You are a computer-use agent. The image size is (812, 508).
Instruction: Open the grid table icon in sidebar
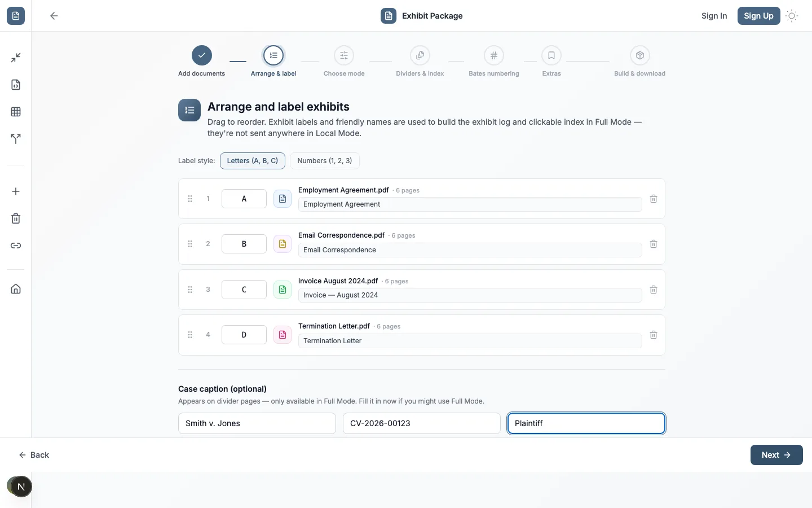click(16, 112)
